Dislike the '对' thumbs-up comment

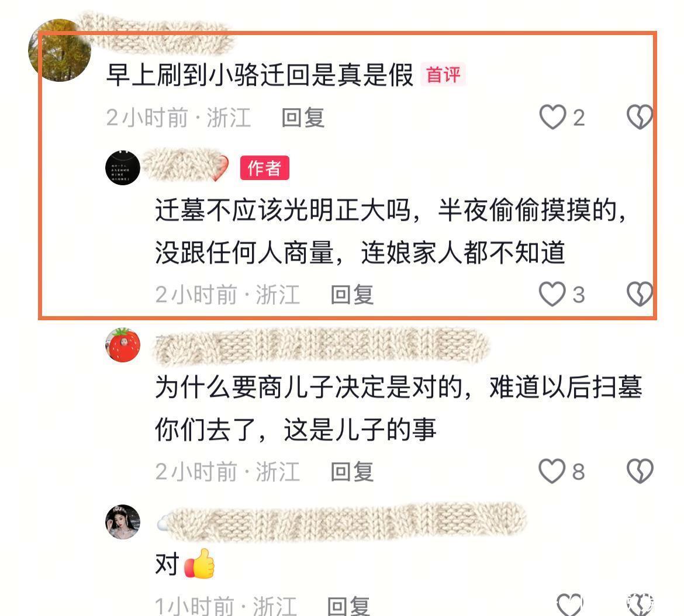(x=640, y=605)
